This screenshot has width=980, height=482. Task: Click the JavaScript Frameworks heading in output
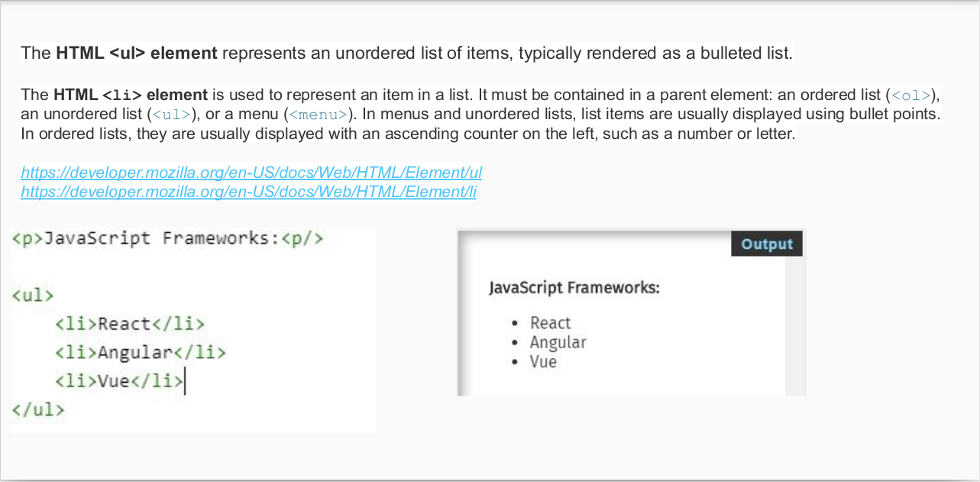574,288
